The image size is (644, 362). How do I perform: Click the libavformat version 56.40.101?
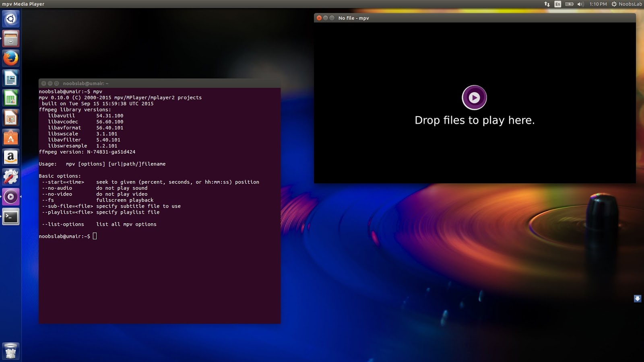tap(110, 128)
